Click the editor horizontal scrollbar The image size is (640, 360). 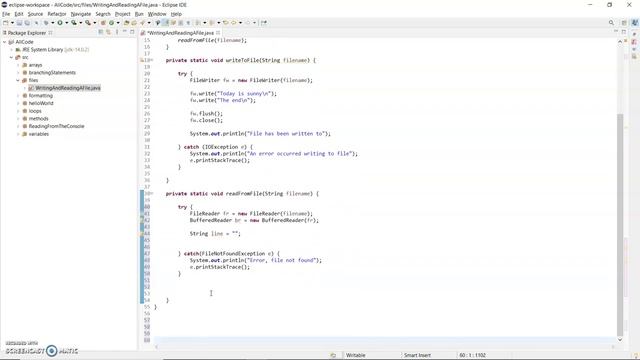(x=385, y=347)
